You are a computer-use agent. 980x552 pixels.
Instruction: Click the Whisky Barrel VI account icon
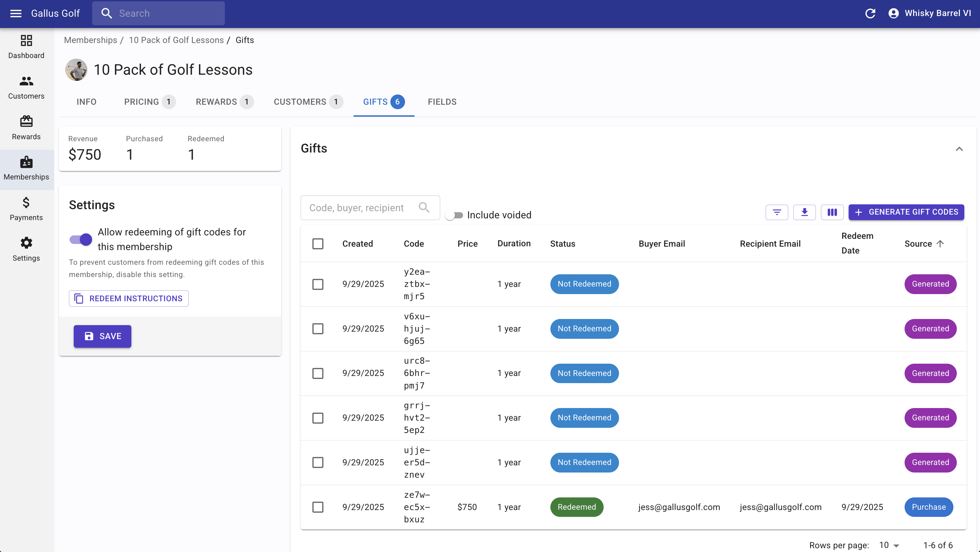[x=893, y=13]
